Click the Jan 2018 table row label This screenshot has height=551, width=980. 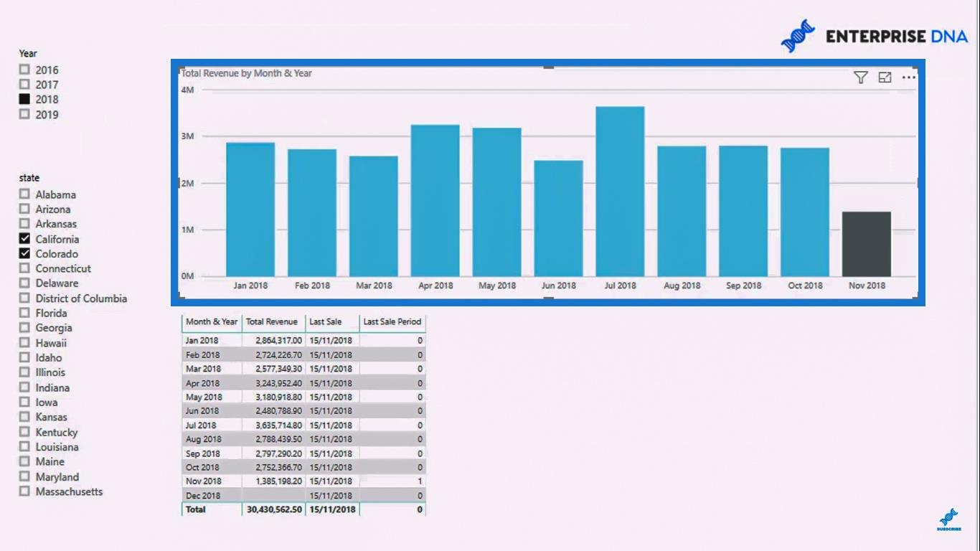(202, 340)
